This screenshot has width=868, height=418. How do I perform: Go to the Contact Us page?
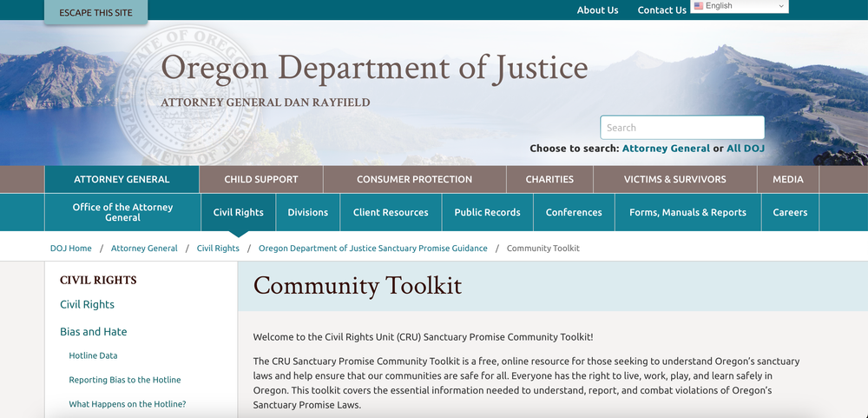[x=661, y=10]
